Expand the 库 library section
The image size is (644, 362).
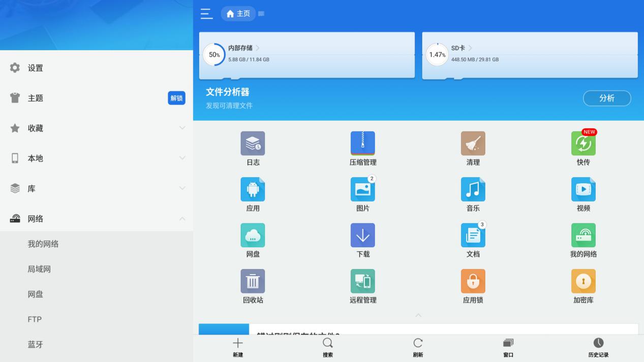(97, 188)
